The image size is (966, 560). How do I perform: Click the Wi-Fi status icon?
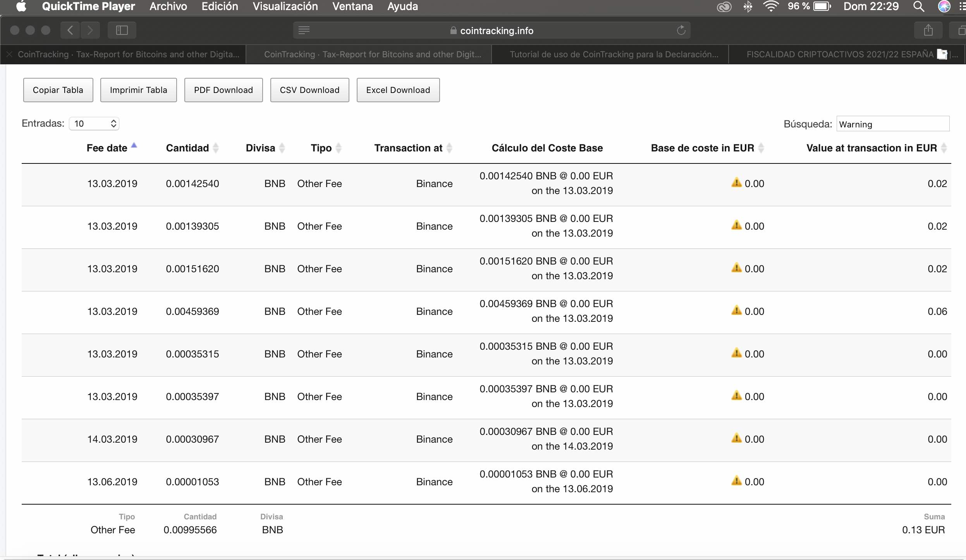coord(771,7)
